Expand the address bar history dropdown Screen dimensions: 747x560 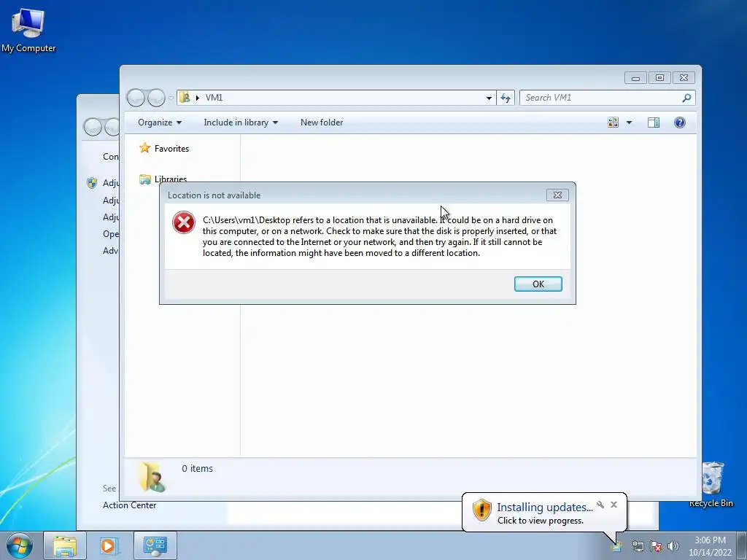click(x=489, y=98)
